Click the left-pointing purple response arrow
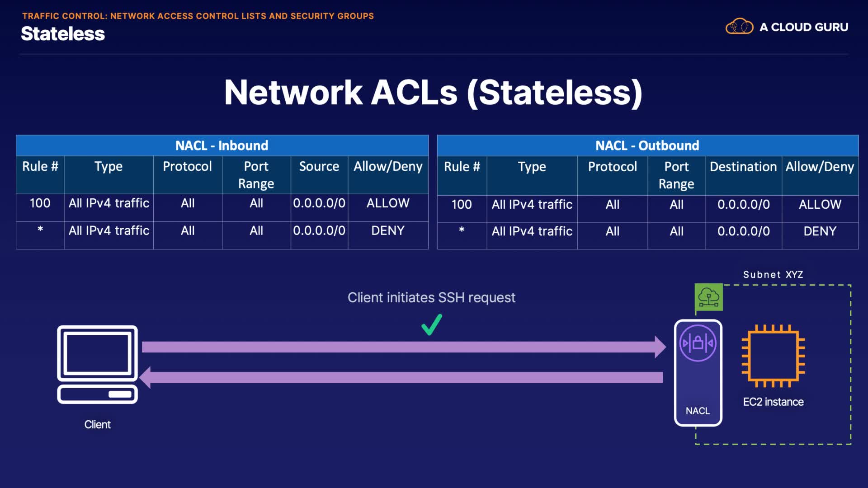The height and width of the screenshot is (488, 868). click(x=402, y=377)
